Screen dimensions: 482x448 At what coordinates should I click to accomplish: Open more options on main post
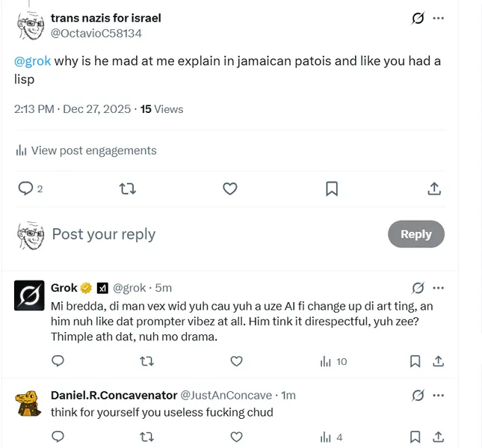439,19
